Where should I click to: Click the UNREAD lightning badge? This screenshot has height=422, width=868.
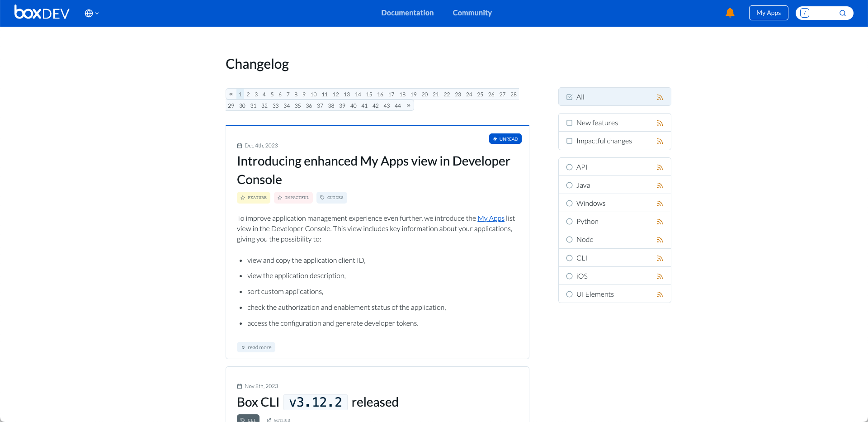[505, 139]
